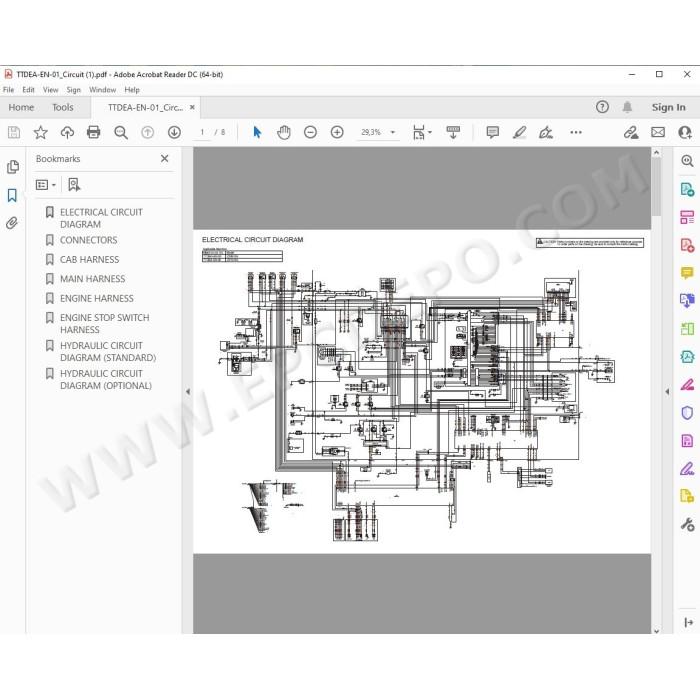
Task: Open Hydraulic Circuit Diagram (Optional) bookmark
Action: 106,379
